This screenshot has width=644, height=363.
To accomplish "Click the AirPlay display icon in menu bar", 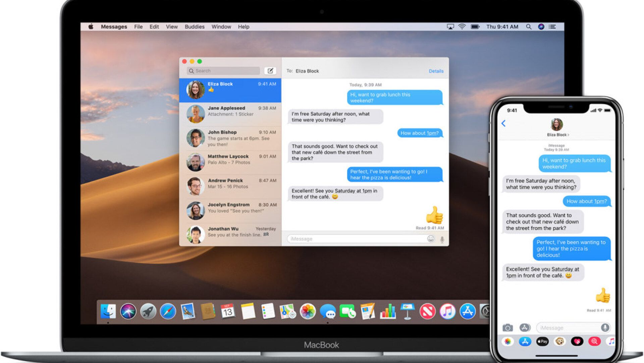I will pos(450,27).
